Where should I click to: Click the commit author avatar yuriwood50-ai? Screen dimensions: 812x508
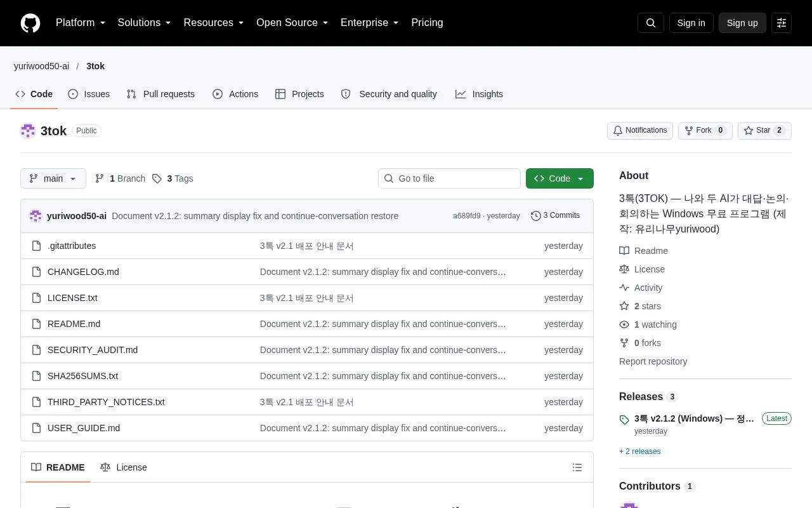point(36,216)
